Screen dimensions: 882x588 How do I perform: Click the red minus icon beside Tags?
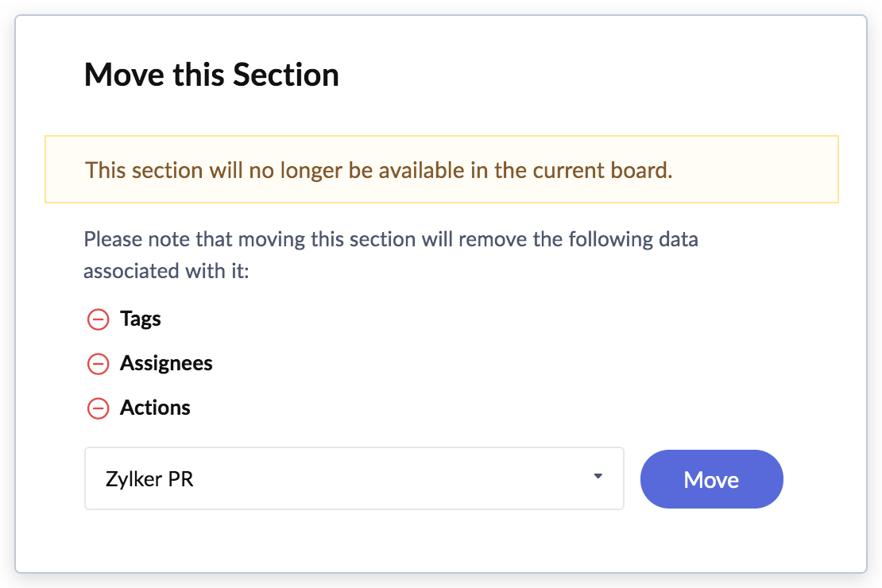point(98,319)
